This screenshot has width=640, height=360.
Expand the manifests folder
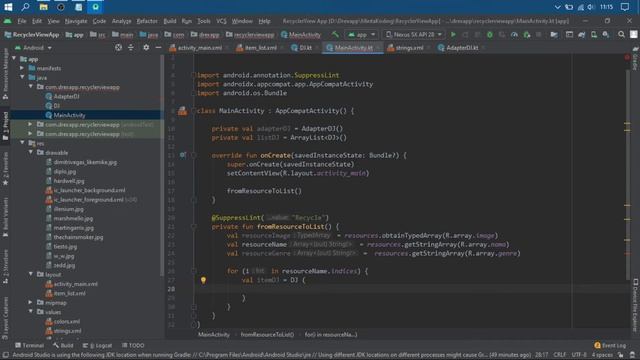[x=22, y=68]
